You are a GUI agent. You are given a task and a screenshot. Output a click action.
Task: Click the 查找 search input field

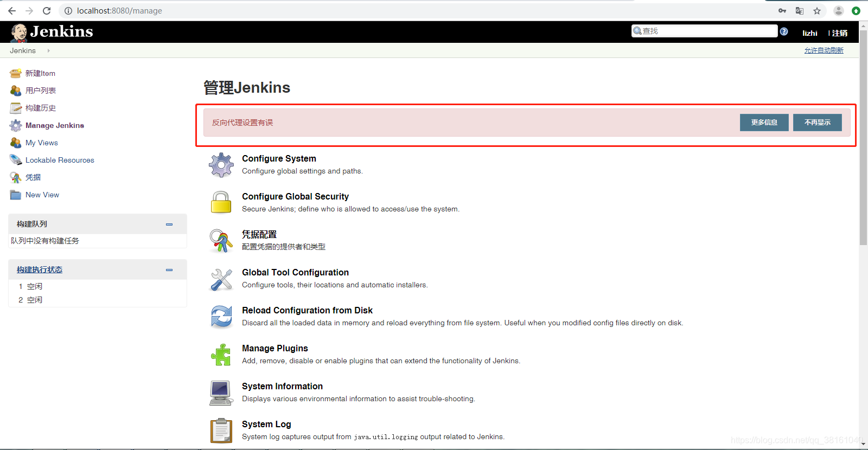point(705,31)
